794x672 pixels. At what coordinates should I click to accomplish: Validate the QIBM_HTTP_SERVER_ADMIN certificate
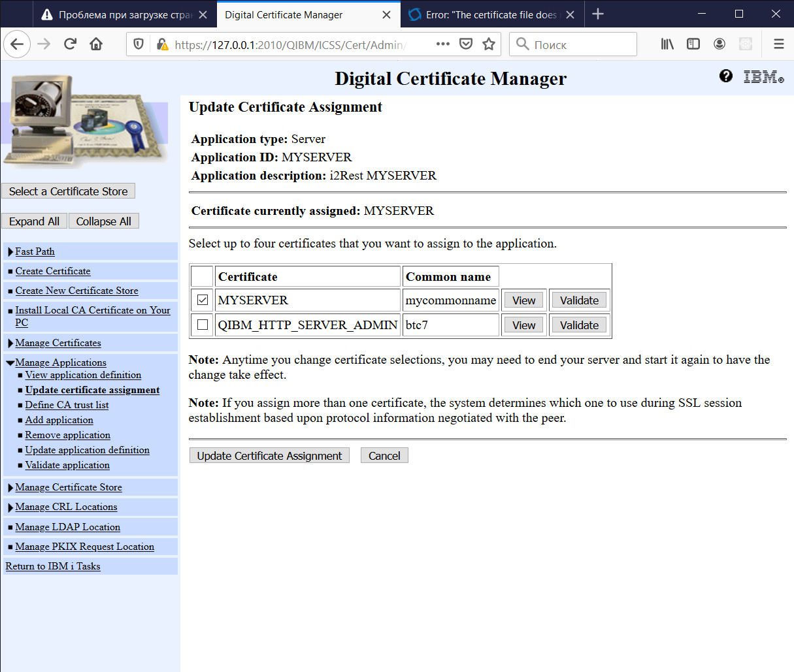(579, 325)
